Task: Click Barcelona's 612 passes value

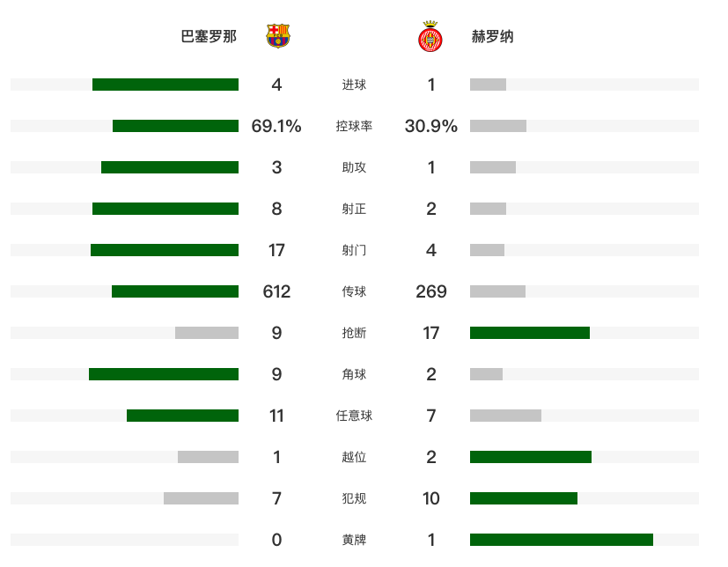Action: coord(276,291)
